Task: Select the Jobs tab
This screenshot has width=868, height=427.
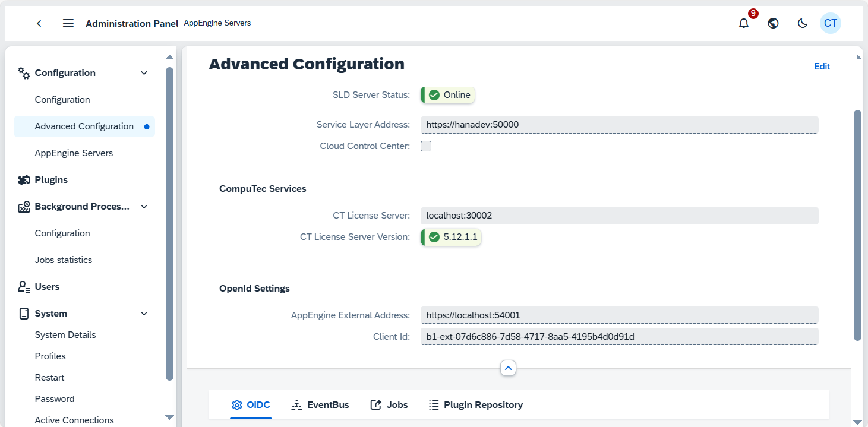Action: click(389, 405)
